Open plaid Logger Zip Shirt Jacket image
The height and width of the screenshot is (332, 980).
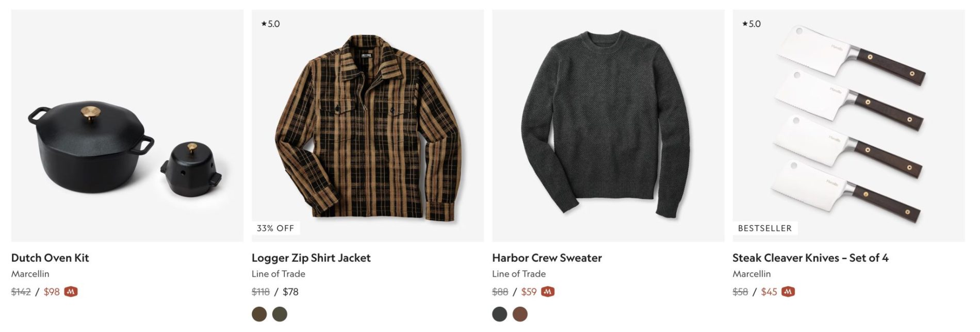368,125
